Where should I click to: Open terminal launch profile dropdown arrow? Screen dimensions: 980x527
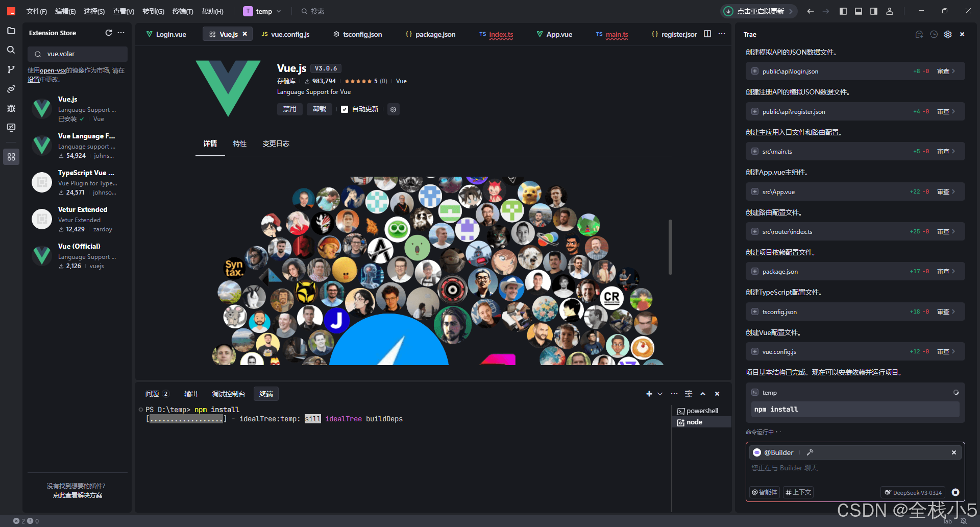(x=660, y=394)
